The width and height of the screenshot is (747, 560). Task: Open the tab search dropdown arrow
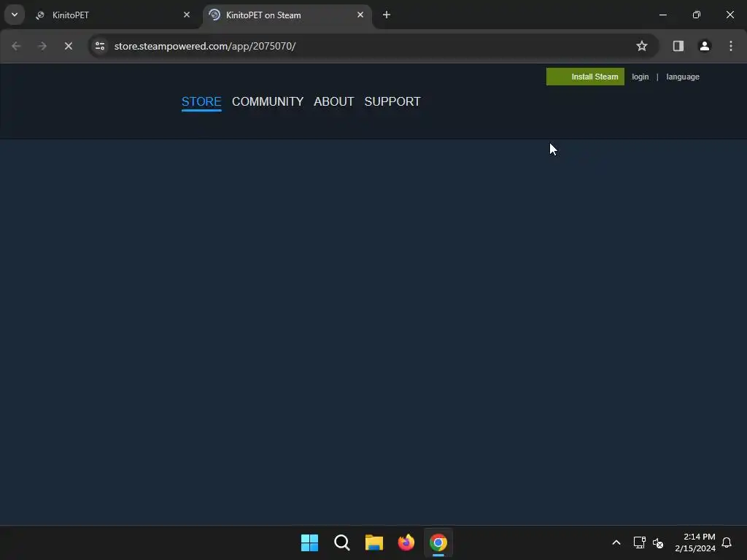pyautogui.click(x=15, y=15)
